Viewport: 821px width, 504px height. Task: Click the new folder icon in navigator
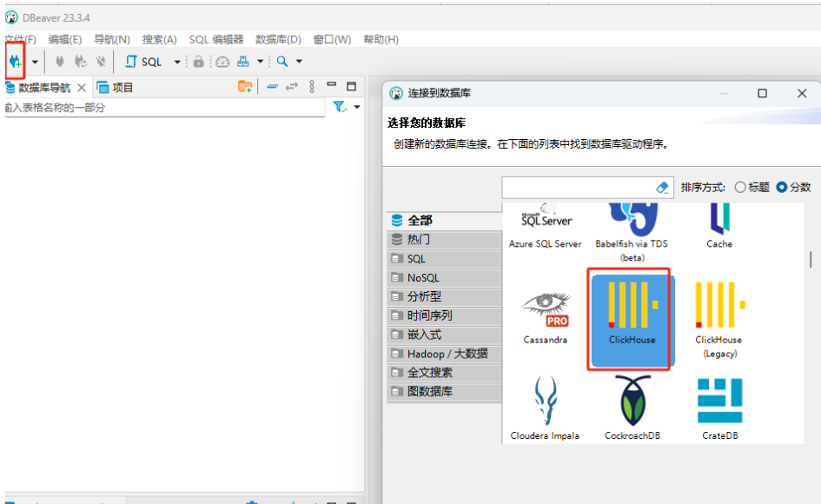coord(245,86)
